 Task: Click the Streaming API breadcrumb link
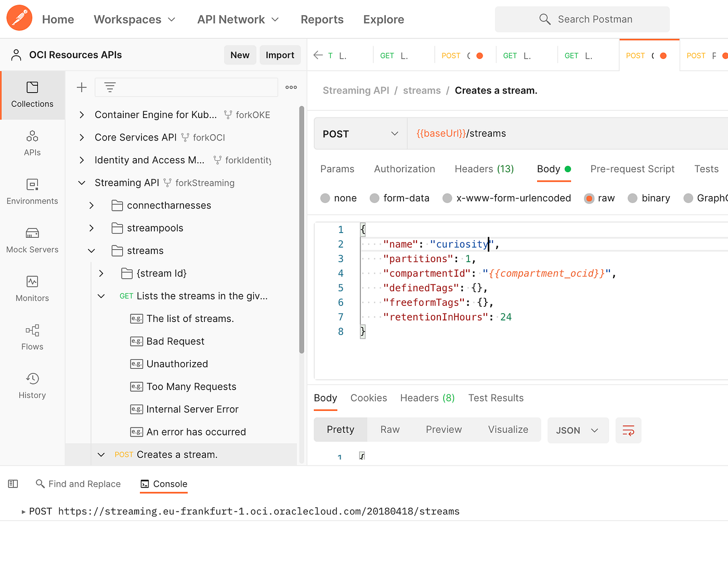click(356, 91)
